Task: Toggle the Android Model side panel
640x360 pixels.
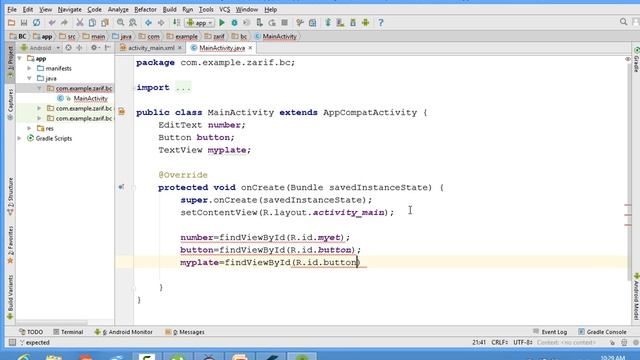Action: pyautogui.click(x=636, y=296)
